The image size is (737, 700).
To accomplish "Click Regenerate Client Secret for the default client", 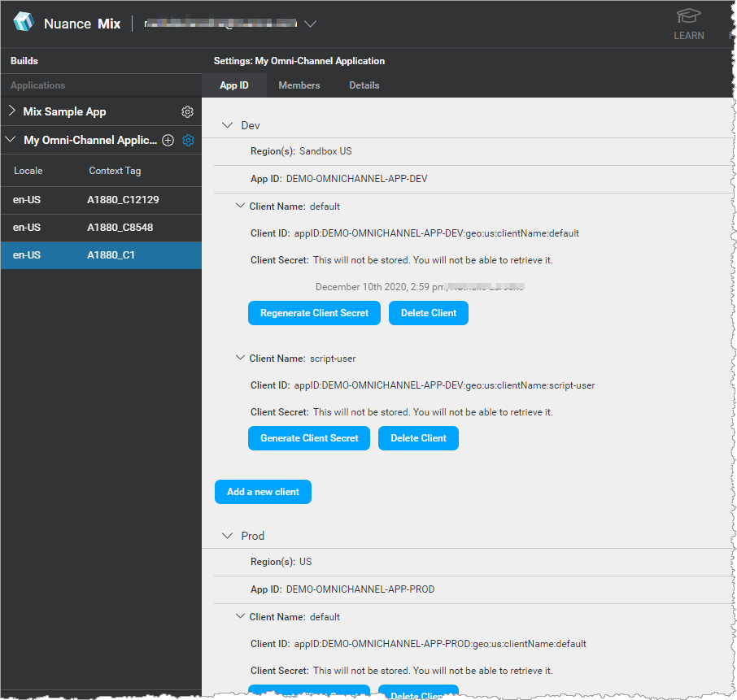I will coord(314,313).
